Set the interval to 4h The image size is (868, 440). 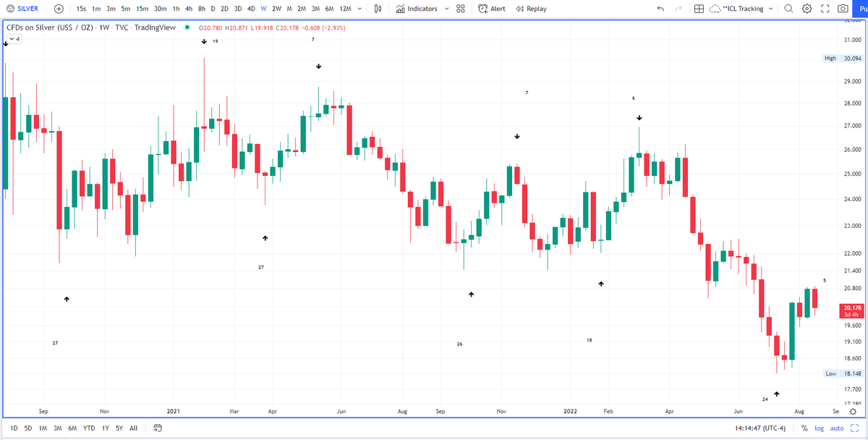188,9
